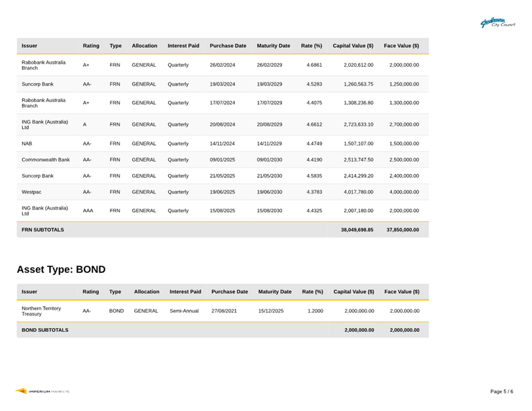Click the 4.6861 rate value
Viewport: 532px width, 411px height.
click(x=314, y=65)
